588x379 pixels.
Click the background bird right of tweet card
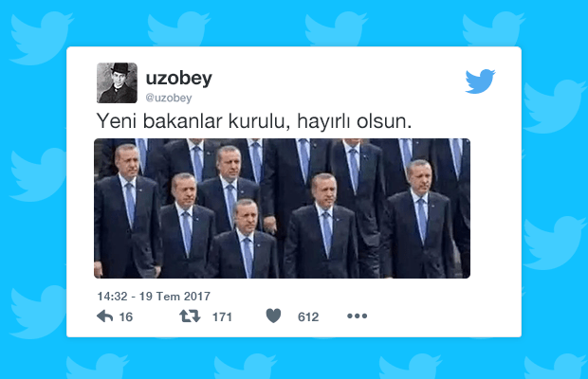[x=554, y=106]
